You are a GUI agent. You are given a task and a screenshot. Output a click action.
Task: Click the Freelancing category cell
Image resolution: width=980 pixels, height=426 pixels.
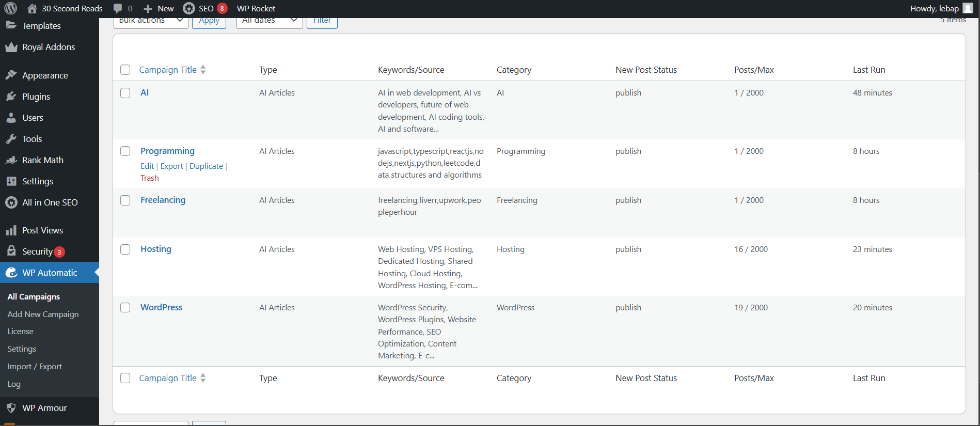pyautogui.click(x=517, y=200)
